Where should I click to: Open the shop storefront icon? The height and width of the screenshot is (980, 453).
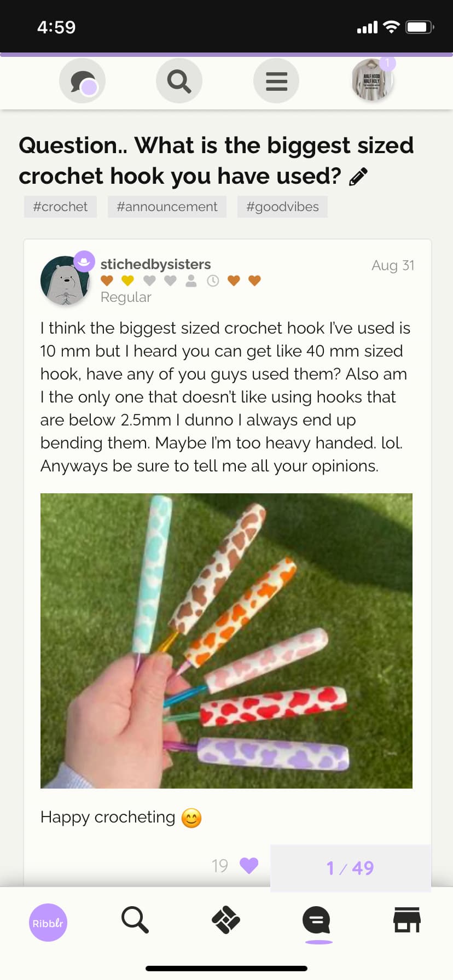coord(407,920)
